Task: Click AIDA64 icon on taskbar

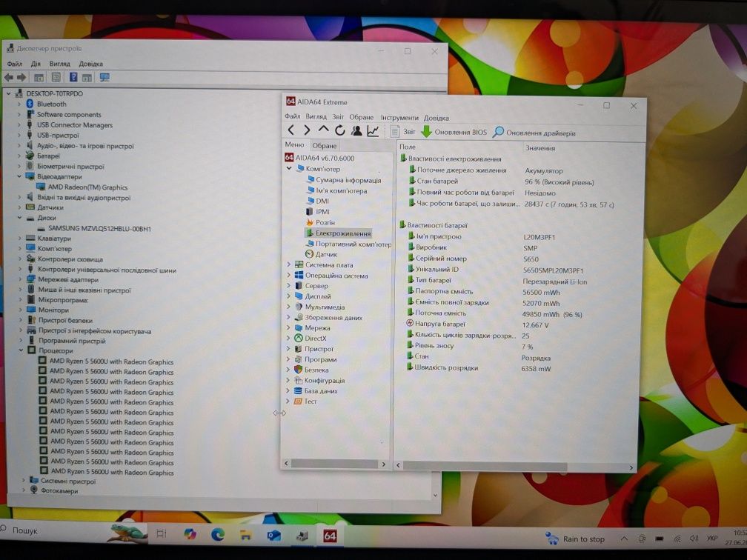Action: (329, 536)
